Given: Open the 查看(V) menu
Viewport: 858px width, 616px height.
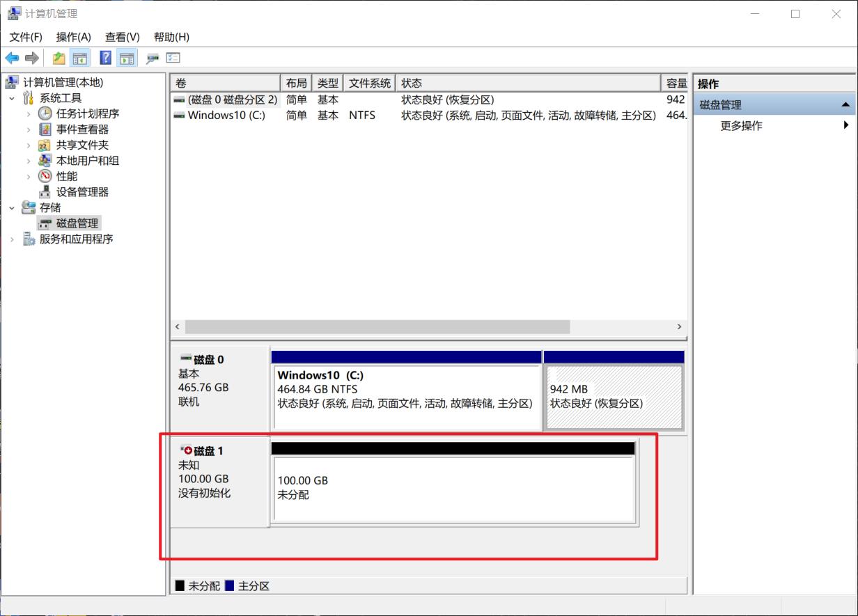Looking at the screenshot, I should tap(122, 37).
